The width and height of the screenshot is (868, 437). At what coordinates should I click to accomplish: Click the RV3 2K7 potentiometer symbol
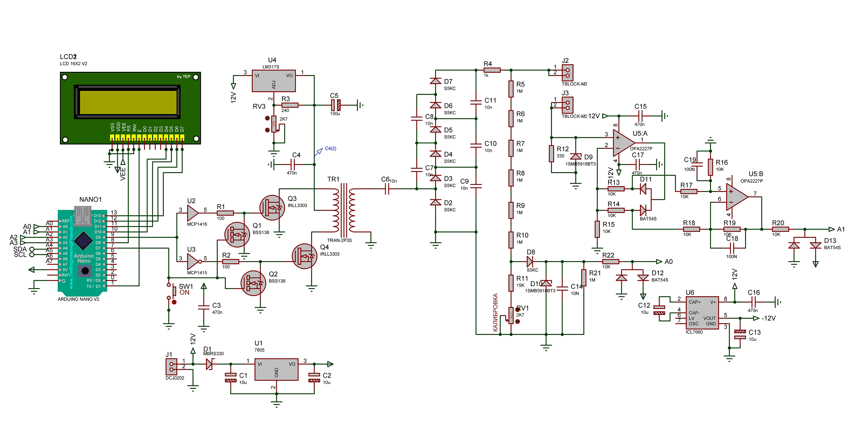coord(274,124)
